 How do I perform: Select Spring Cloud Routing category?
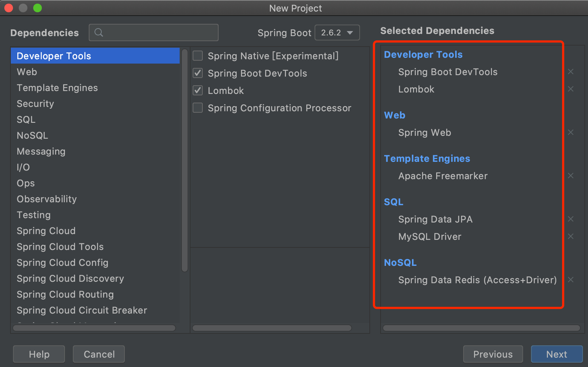pyautogui.click(x=95, y=294)
